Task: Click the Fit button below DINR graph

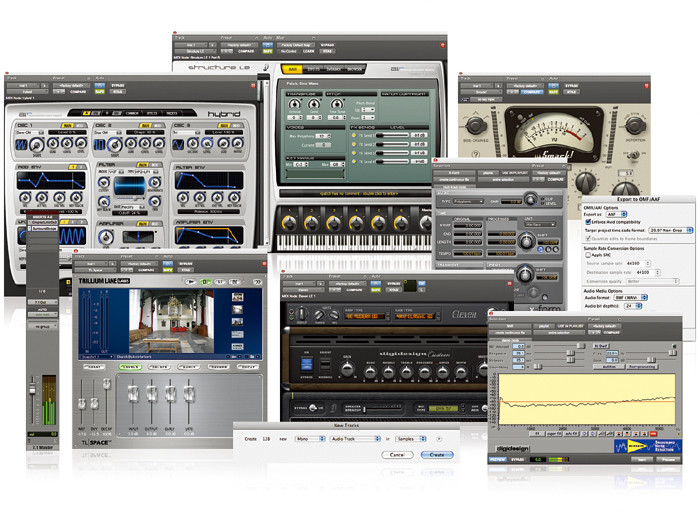Action: pos(538,433)
